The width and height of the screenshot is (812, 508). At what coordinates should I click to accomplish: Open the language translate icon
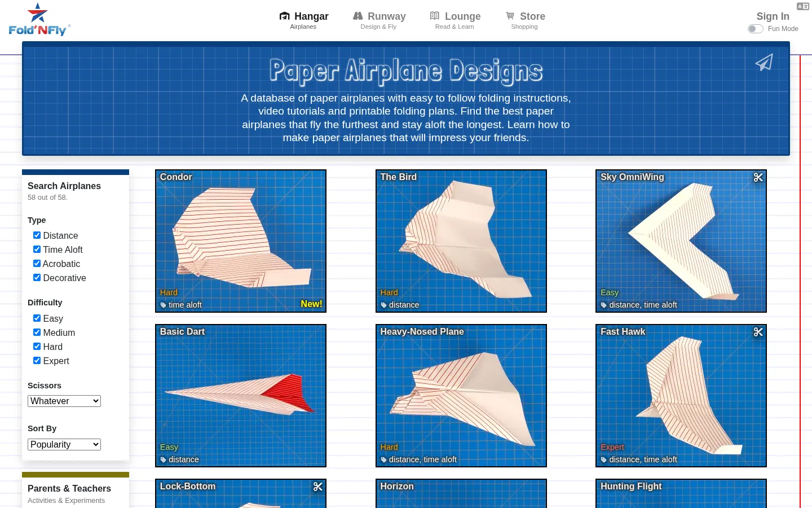tap(803, 6)
